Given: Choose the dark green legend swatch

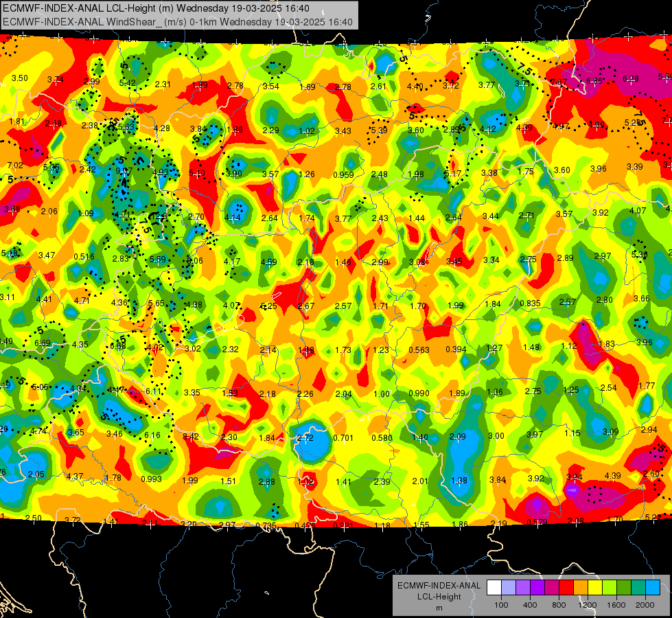Looking at the screenshot, I should [x=624, y=588].
